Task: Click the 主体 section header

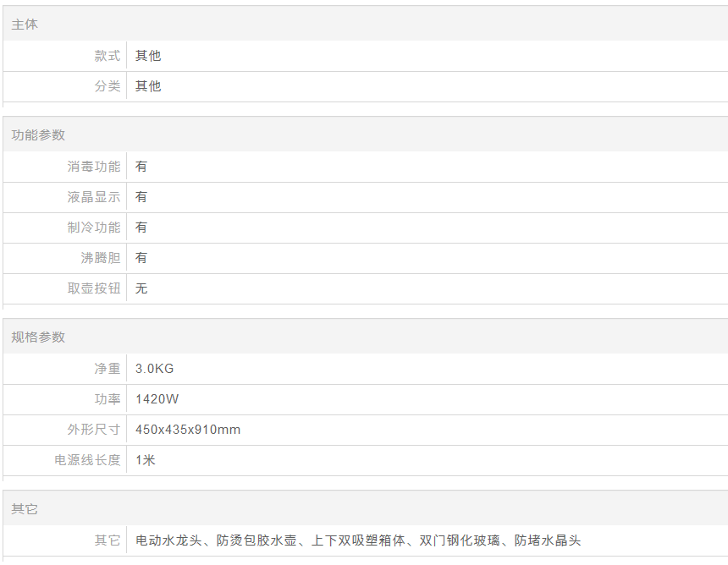Action: point(25,25)
